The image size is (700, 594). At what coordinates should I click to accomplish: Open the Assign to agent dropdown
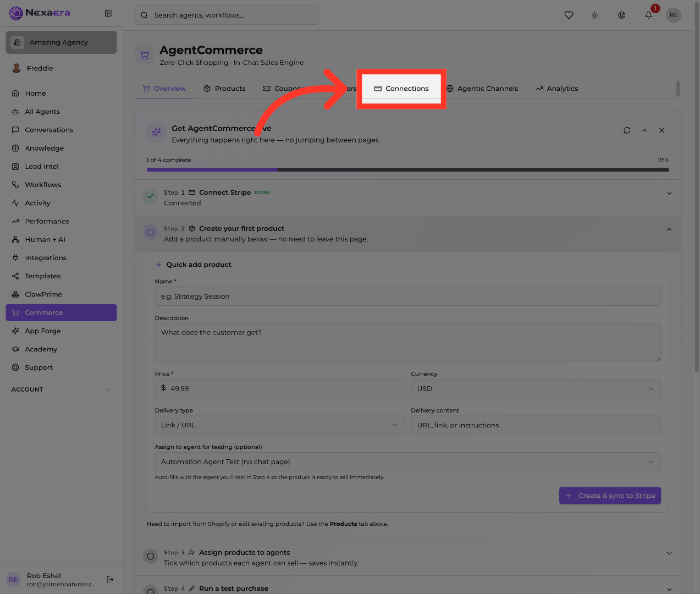tap(407, 462)
